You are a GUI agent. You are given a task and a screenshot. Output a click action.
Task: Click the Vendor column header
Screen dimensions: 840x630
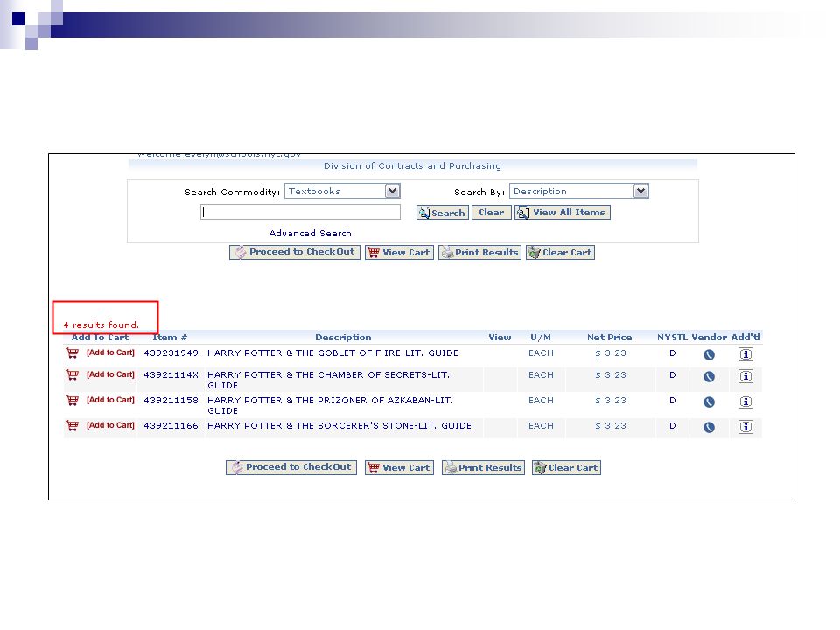(x=710, y=338)
